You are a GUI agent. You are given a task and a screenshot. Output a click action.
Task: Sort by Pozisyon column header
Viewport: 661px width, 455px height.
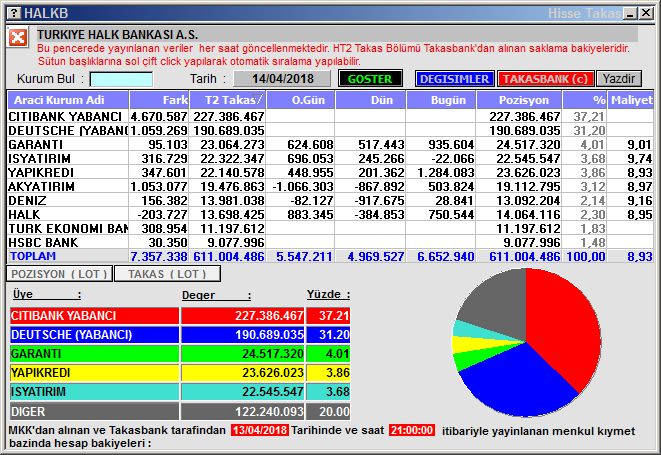(x=519, y=100)
